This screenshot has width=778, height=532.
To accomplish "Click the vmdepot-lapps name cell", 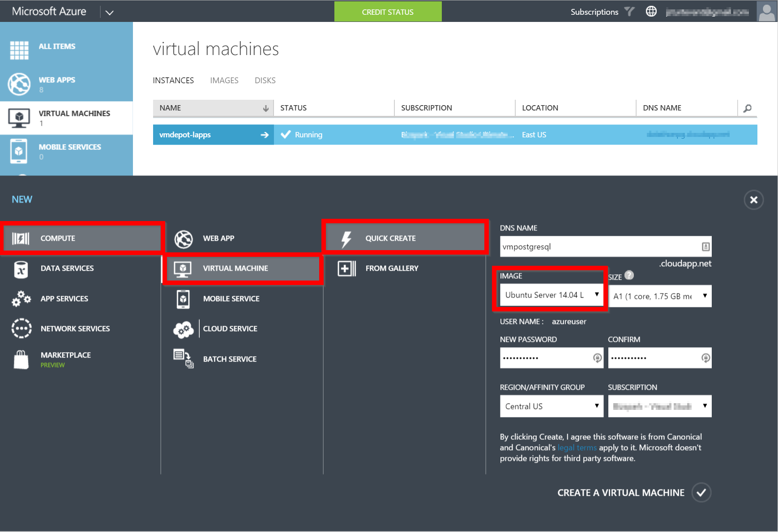I will coord(213,135).
